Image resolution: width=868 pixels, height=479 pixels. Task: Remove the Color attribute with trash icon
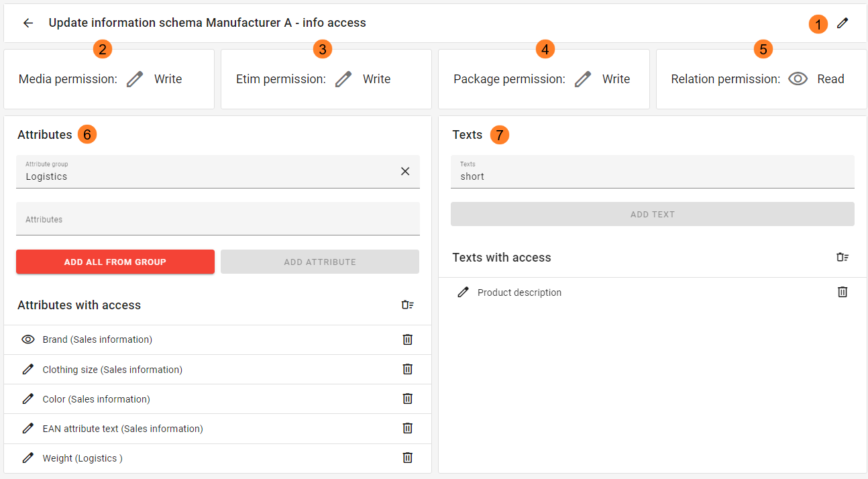pyautogui.click(x=407, y=398)
